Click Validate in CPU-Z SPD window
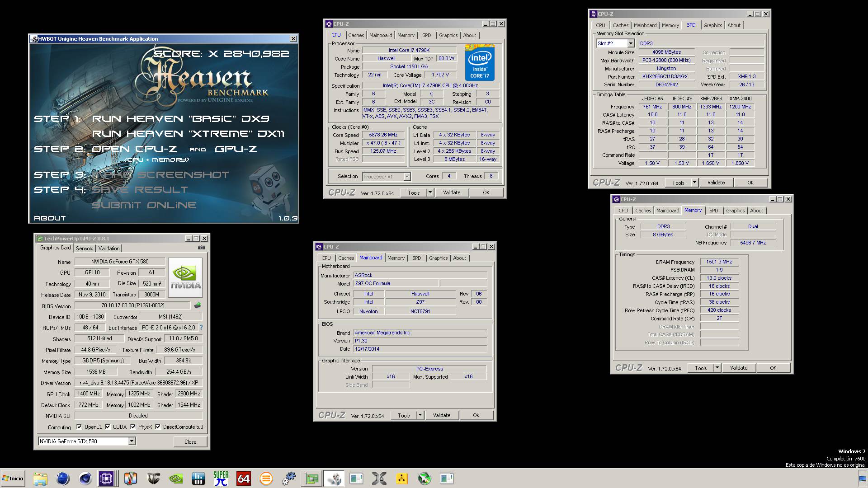Viewport: 868px width, 488px height. pos(716,183)
